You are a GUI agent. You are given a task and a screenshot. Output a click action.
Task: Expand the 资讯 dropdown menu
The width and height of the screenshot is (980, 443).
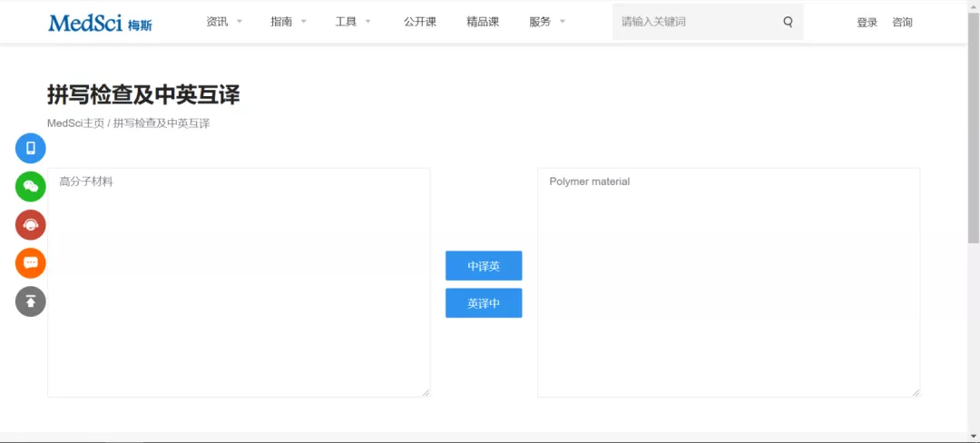tap(224, 22)
